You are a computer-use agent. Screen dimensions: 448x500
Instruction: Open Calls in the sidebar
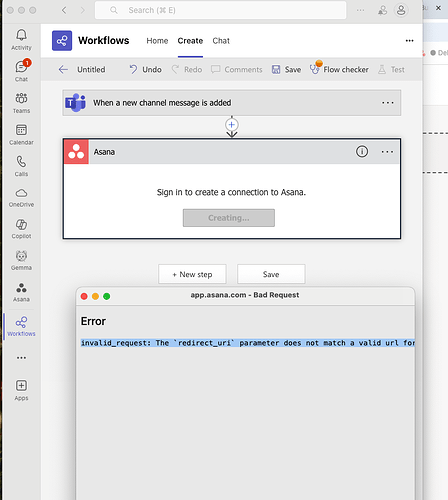click(x=21, y=166)
